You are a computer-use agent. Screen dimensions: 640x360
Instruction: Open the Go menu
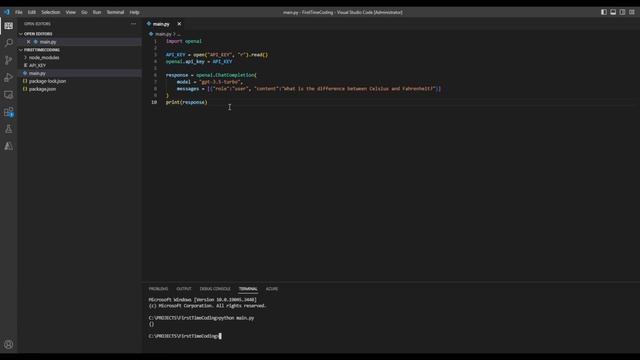click(x=84, y=12)
